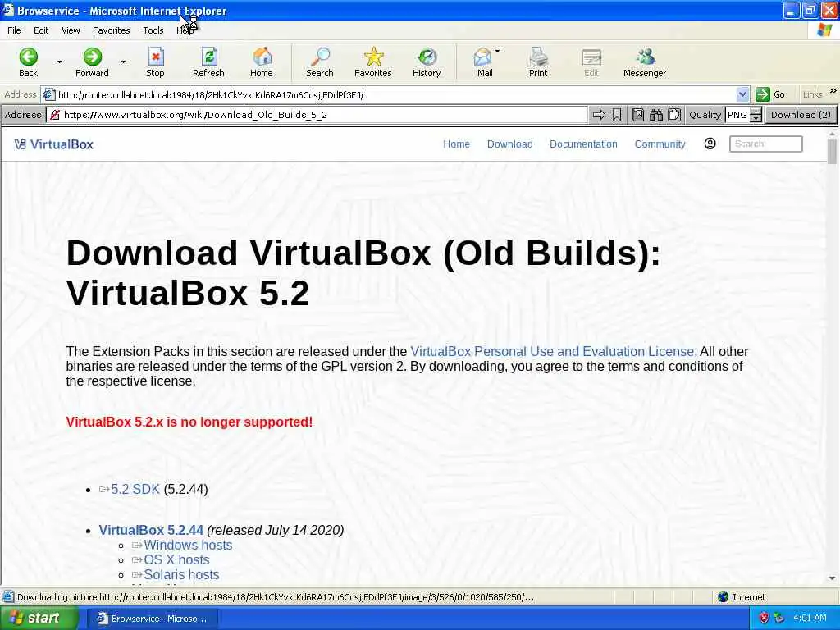Open the Browservice bookmarks book icon
This screenshot has height=630, width=840.
pyautogui.click(x=638, y=115)
